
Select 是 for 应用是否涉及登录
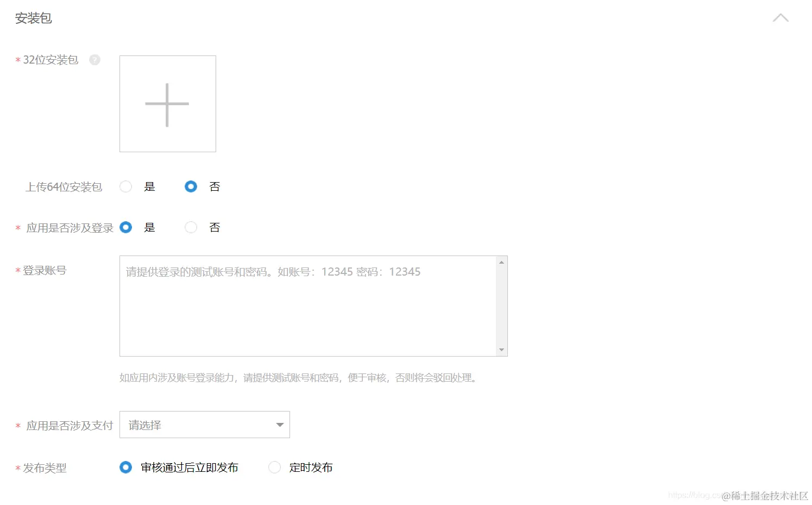pos(125,227)
